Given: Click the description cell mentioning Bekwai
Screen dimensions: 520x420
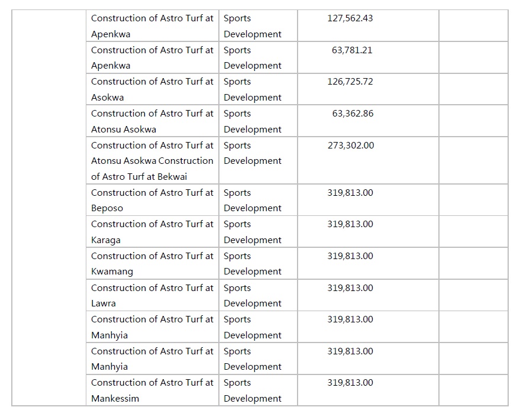Looking at the screenshot, I should pos(153,161).
